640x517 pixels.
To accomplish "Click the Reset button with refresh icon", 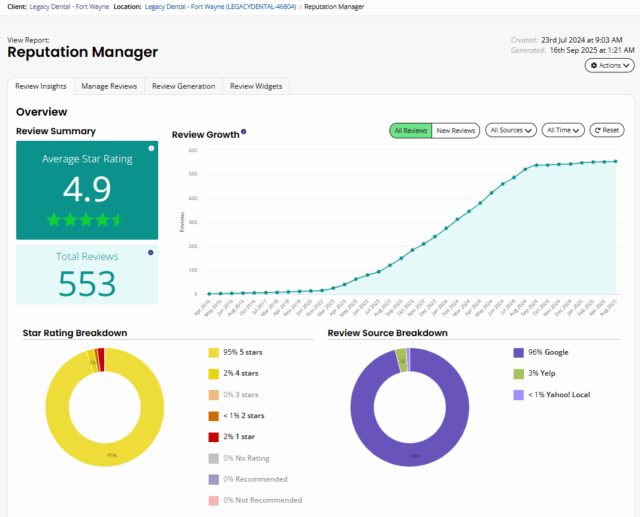I will pos(607,130).
